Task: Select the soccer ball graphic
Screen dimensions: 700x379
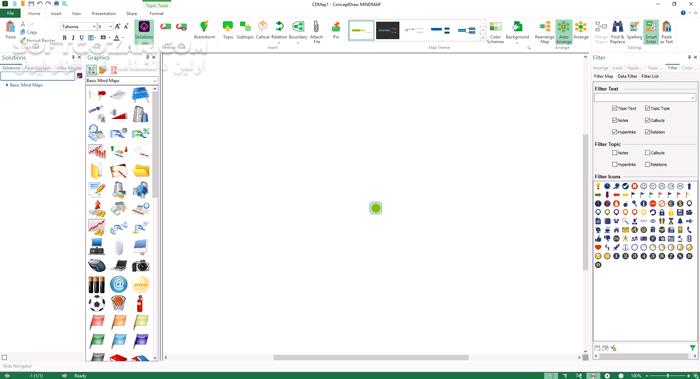Action: point(96,304)
